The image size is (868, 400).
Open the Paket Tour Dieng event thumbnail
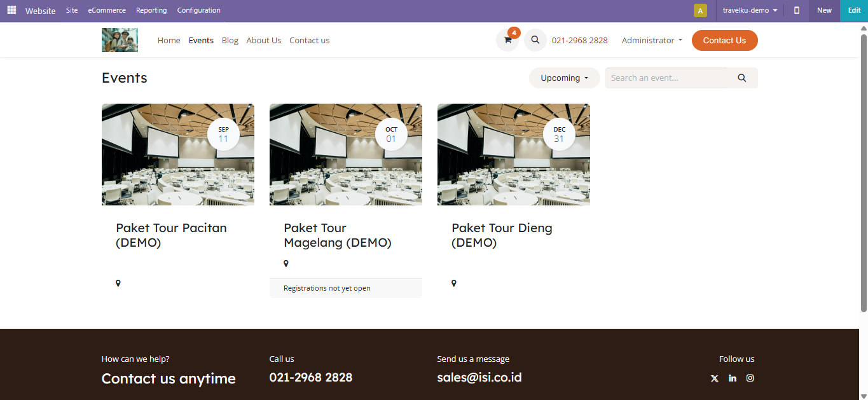click(513, 155)
